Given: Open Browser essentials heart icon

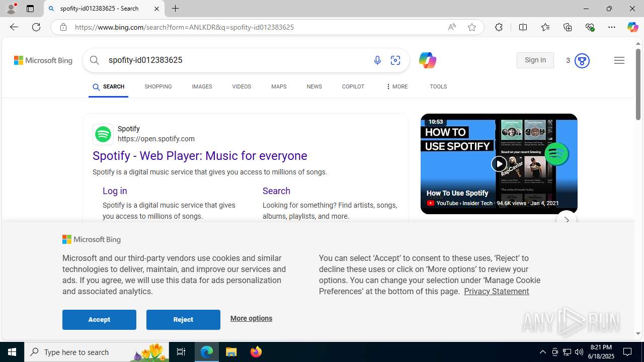Looking at the screenshot, I should point(590,27).
